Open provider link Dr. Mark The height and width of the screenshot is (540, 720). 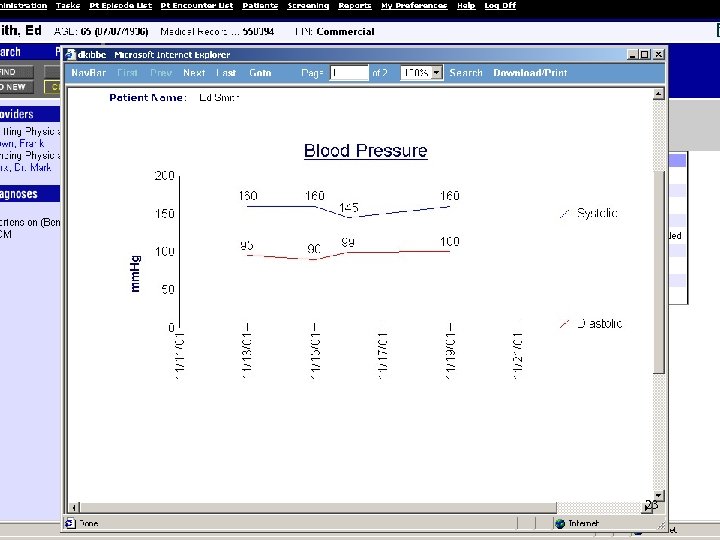(x=26, y=167)
